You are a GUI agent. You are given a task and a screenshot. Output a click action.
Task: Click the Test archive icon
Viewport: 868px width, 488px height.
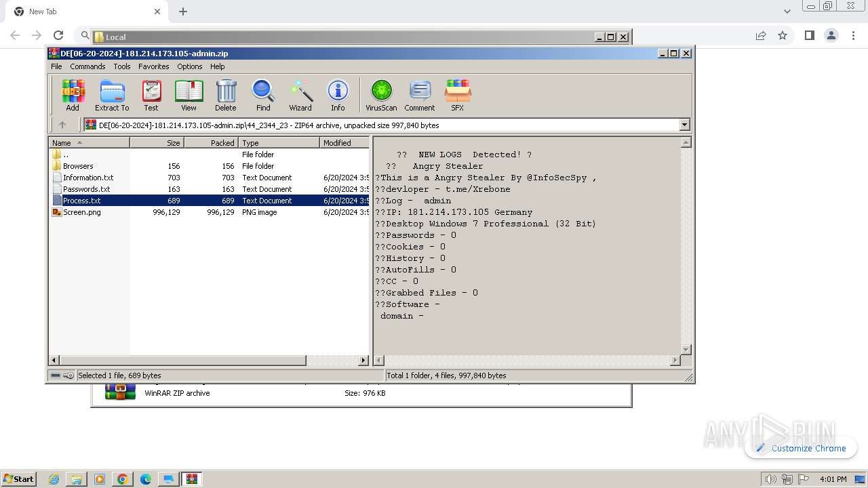coord(151,95)
